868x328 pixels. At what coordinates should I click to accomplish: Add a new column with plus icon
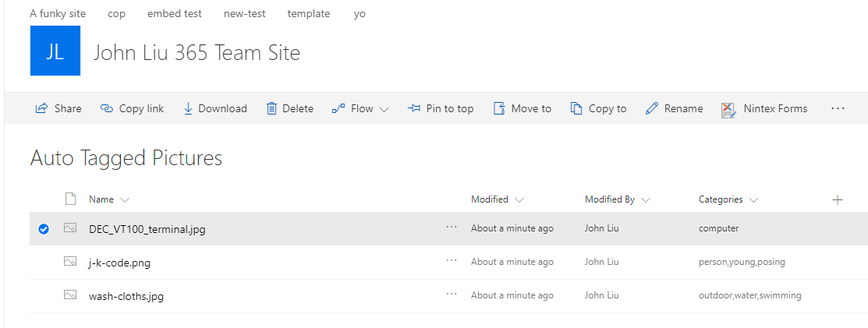click(x=838, y=199)
